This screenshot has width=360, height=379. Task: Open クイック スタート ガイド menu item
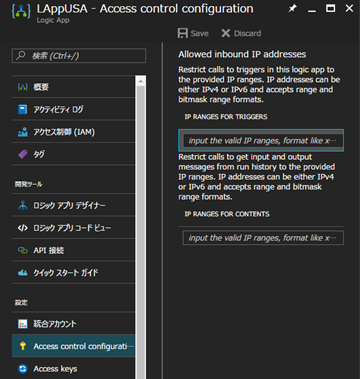(x=73, y=273)
